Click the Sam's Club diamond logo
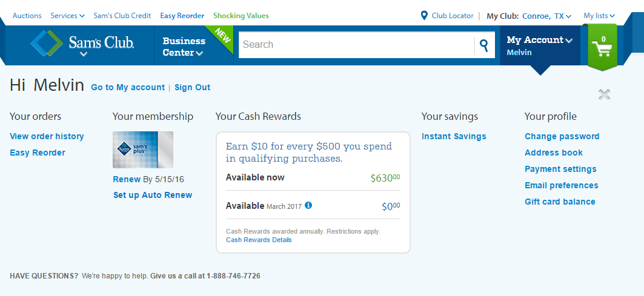 tap(47, 43)
